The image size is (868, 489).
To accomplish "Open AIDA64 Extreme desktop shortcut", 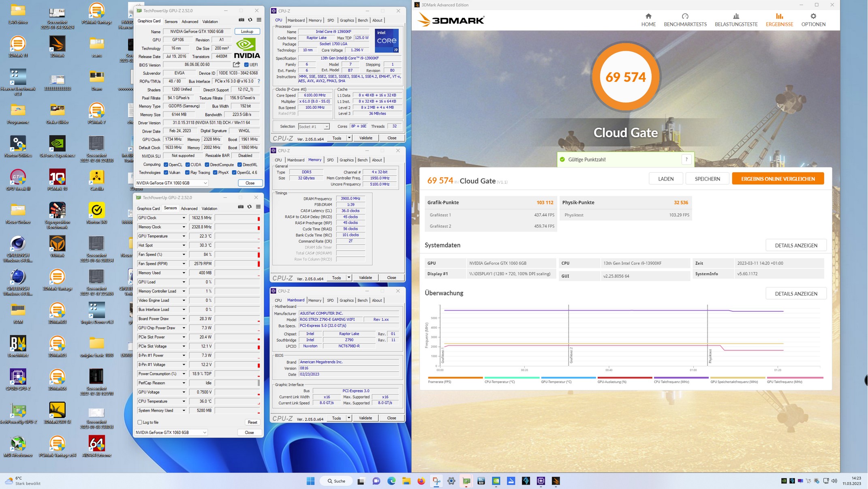I will (96, 446).
